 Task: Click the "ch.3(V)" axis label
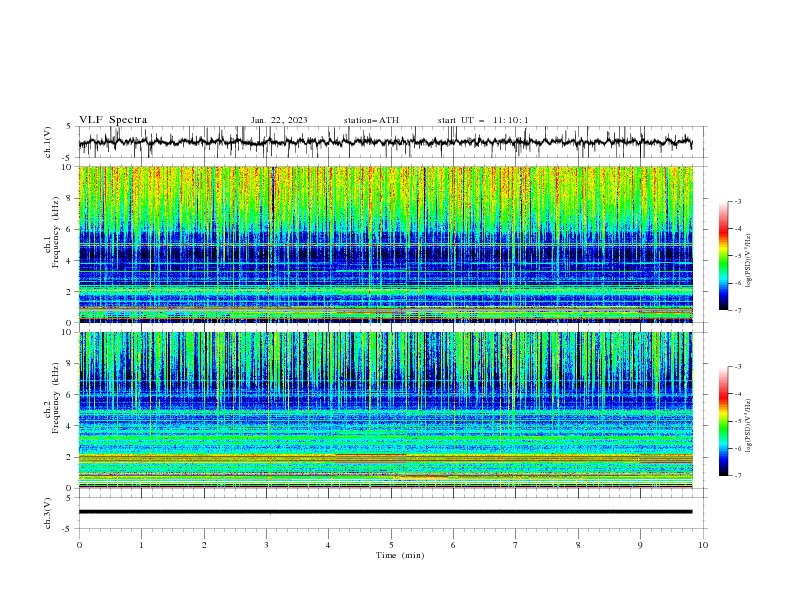tap(48, 513)
